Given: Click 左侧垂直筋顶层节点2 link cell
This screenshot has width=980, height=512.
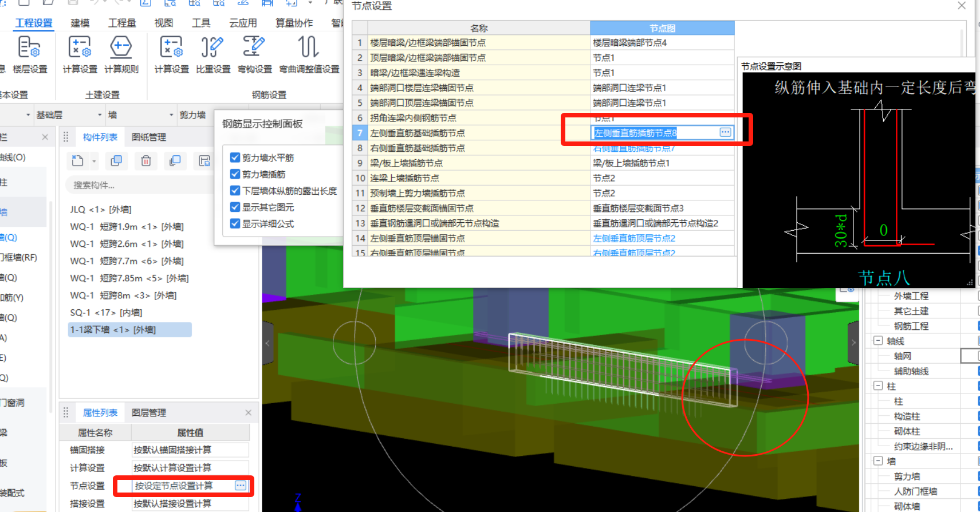Looking at the screenshot, I should pyautogui.click(x=662, y=238).
